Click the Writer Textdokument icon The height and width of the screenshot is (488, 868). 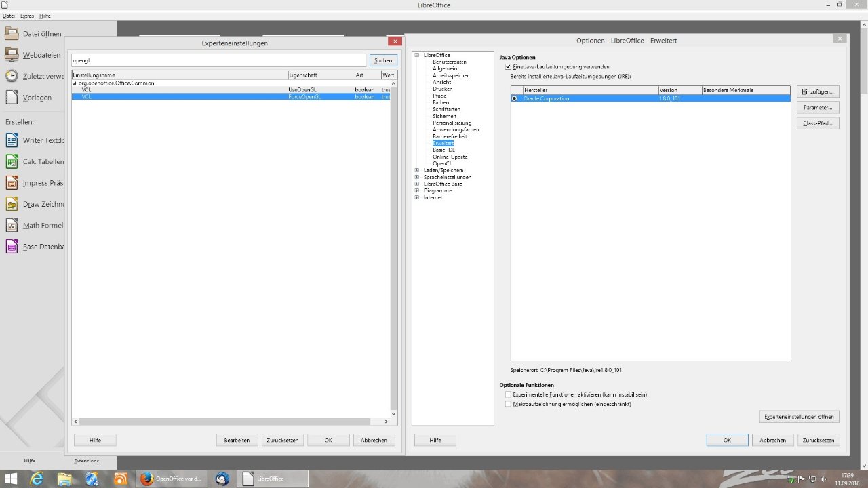[12, 140]
